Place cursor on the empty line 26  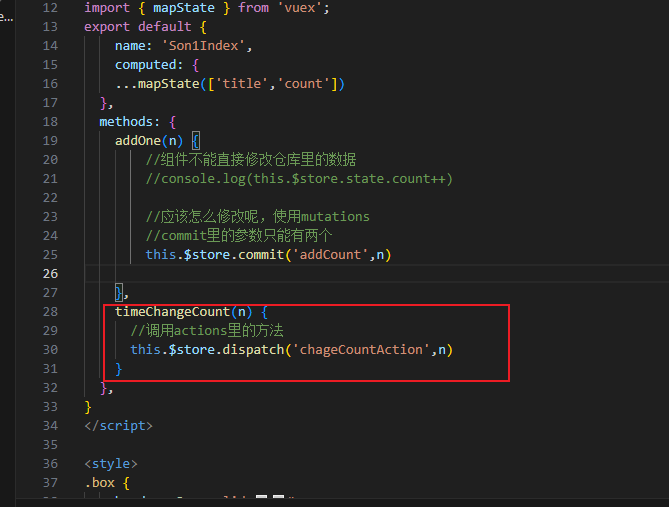pyautogui.click(x=377, y=274)
